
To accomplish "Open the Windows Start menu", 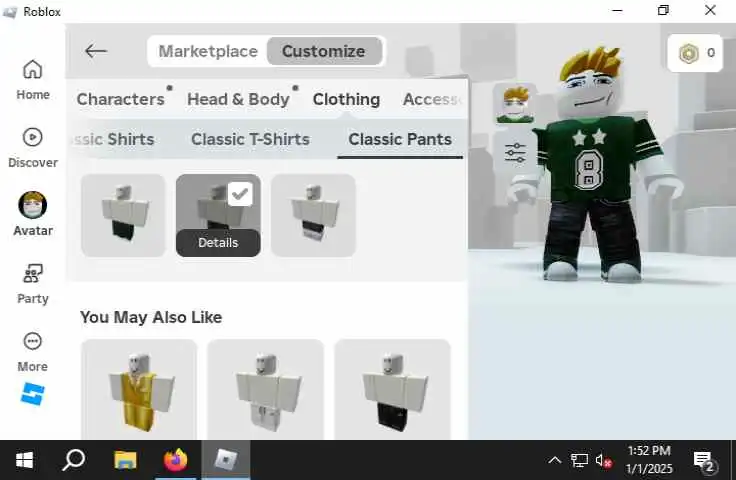I will (x=24, y=460).
